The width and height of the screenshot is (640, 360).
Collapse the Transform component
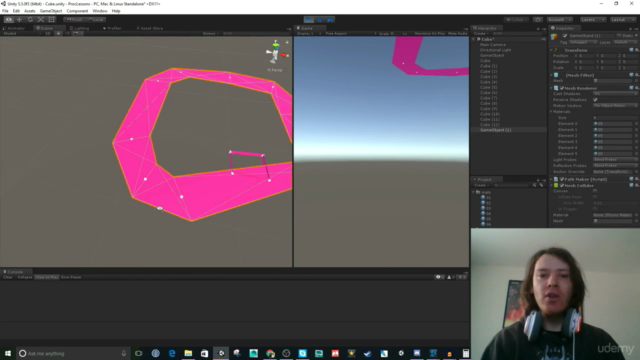[551, 50]
